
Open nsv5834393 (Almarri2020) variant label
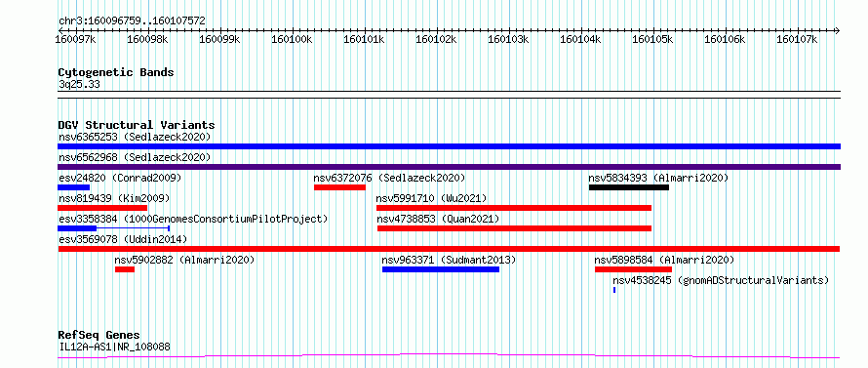point(658,178)
